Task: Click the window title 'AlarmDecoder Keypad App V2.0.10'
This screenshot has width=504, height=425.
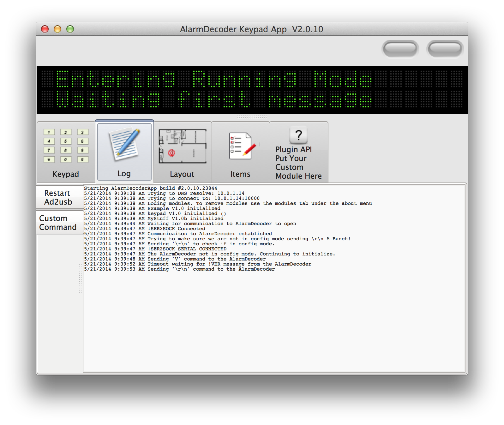Action: click(252, 29)
